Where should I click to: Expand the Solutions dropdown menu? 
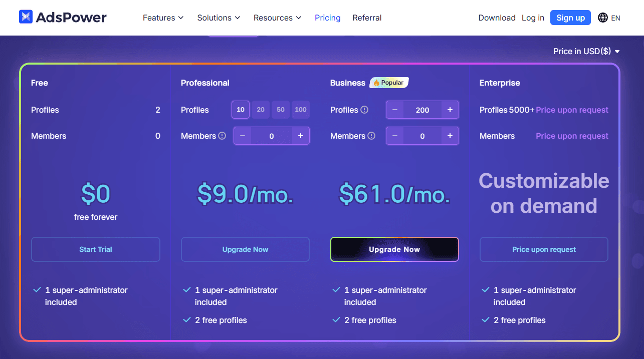[x=219, y=18]
